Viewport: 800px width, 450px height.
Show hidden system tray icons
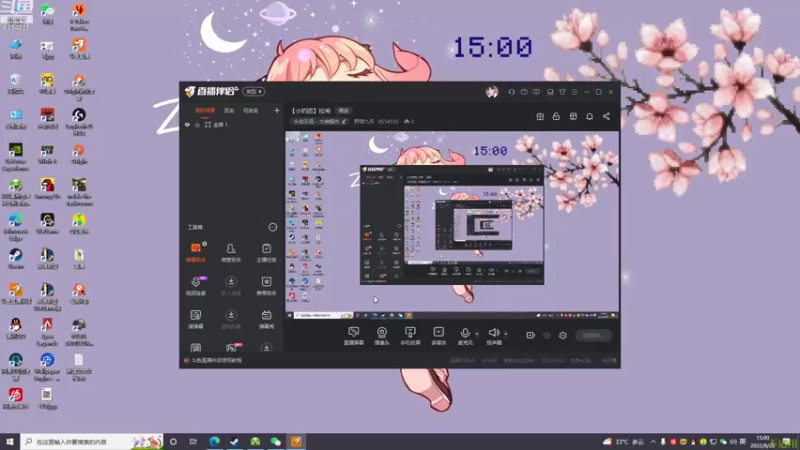653,441
